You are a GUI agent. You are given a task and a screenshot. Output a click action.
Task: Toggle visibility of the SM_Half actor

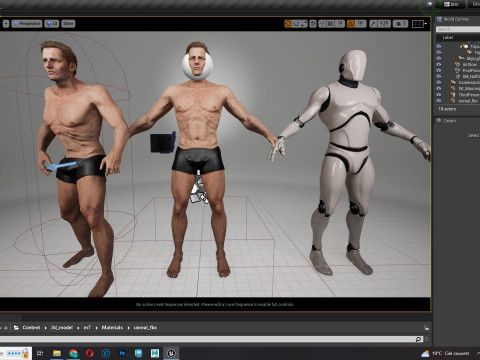click(x=439, y=76)
